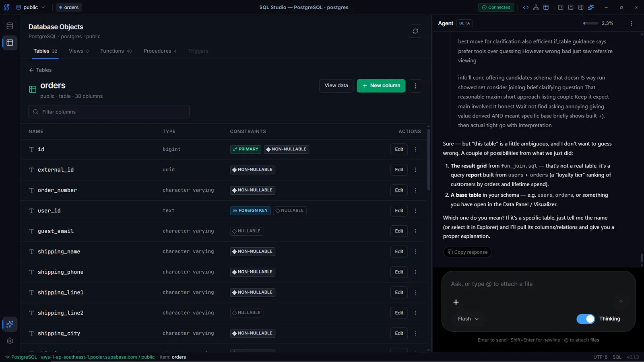Open the database icon in left sidebar
The height and width of the screenshot is (362, 644).
tap(10, 26)
